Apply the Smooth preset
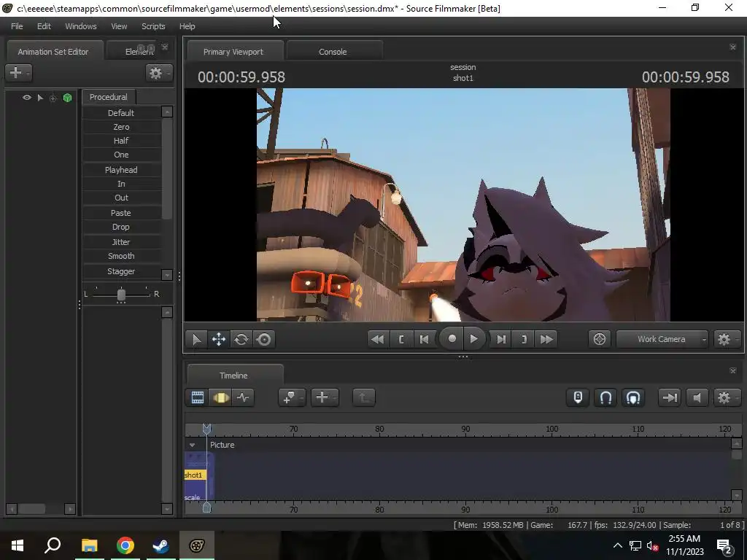This screenshot has height=560, width=747. click(x=121, y=256)
